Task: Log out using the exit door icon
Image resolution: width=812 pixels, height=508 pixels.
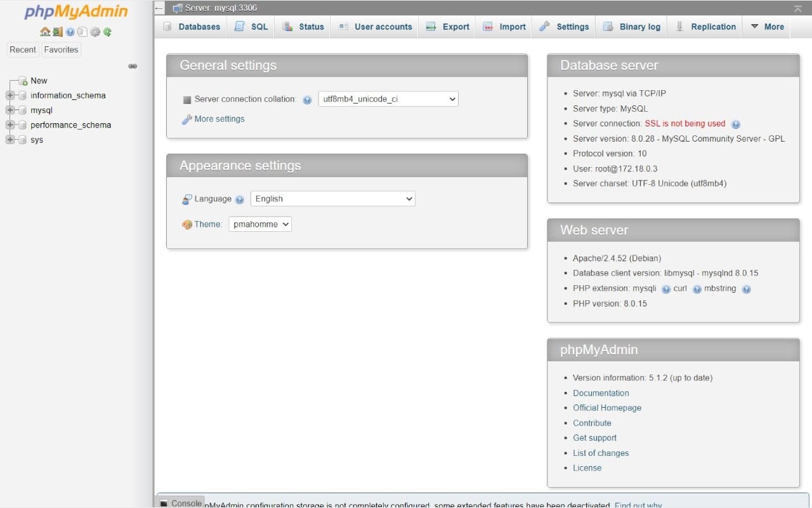Action: click(57, 30)
